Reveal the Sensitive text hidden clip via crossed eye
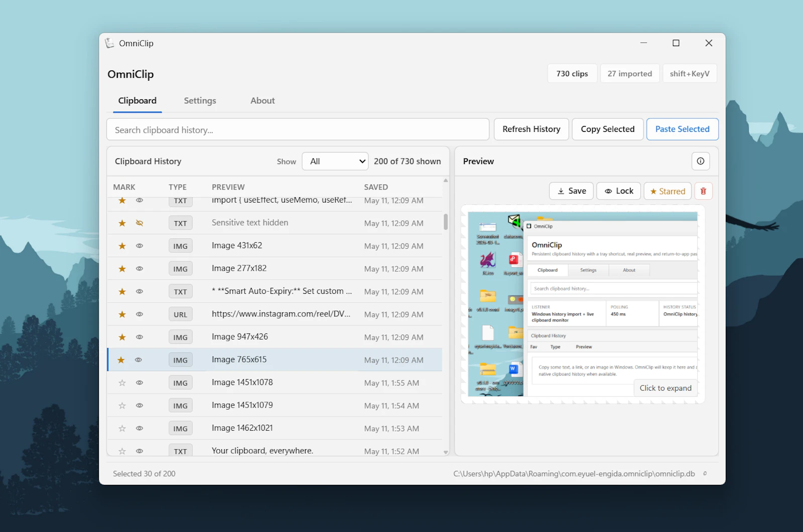The image size is (803, 532). click(x=140, y=223)
